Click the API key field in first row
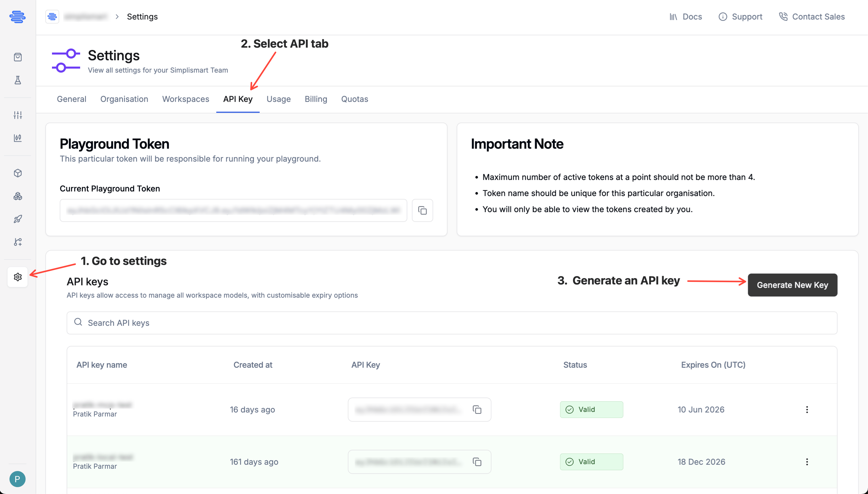Screen dimensions: 868x494 click(420, 410)
